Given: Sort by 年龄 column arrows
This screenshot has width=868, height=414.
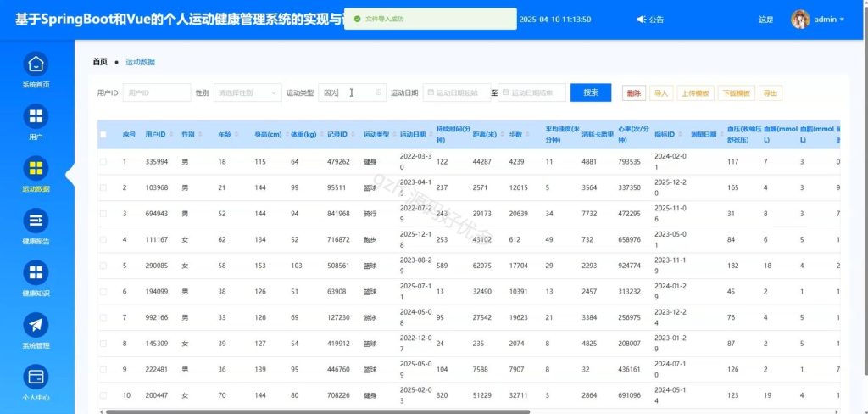Looking at the screenshot, I should 236,135.
